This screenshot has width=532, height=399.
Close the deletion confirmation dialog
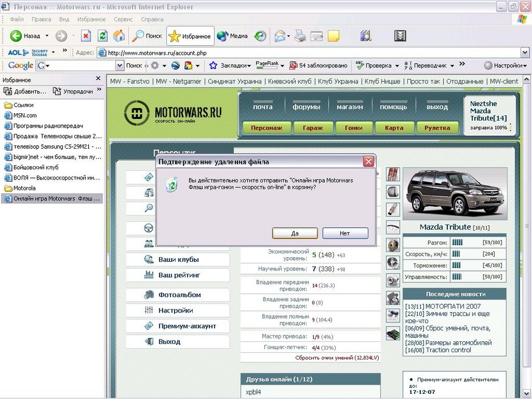point(368,161)
